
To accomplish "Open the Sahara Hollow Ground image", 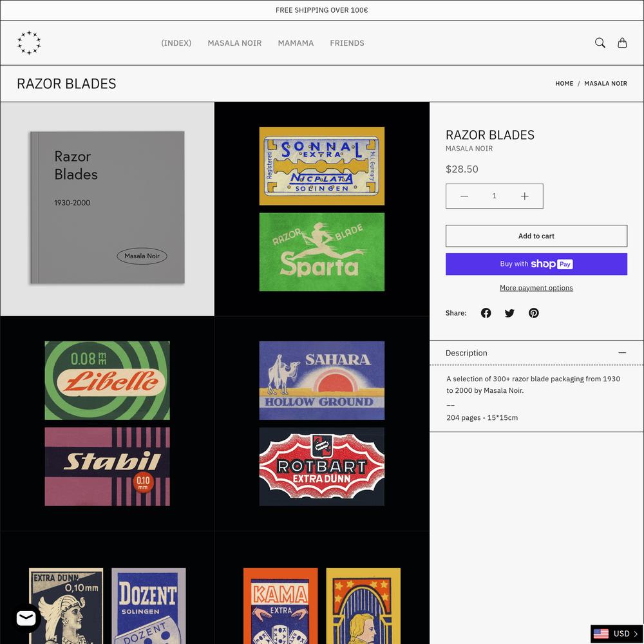I will pos(322,381).
